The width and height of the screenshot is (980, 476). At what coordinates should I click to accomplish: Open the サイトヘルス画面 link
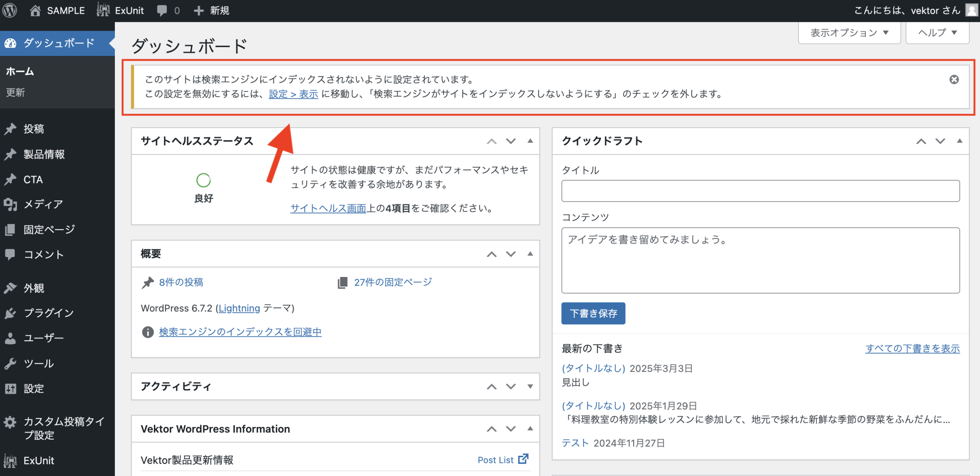pyautogui.click(x=328, y=208)
